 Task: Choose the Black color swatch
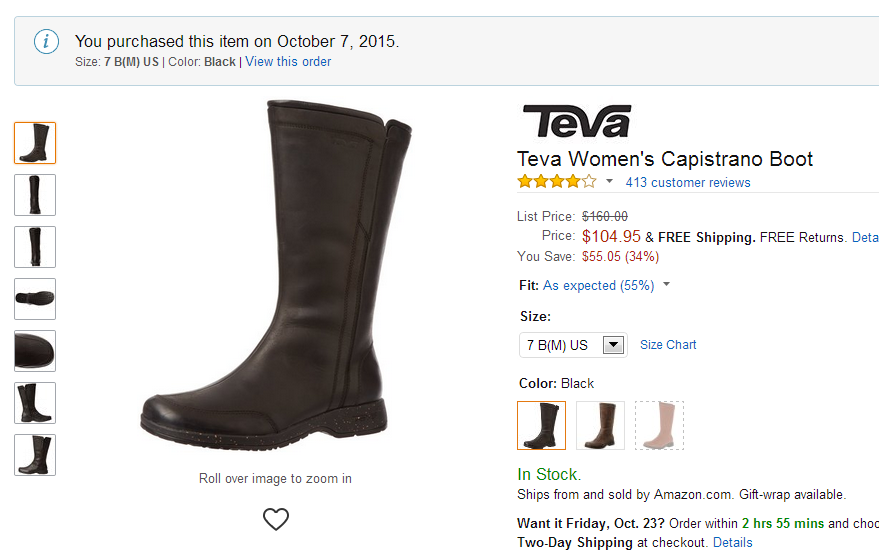542,425
